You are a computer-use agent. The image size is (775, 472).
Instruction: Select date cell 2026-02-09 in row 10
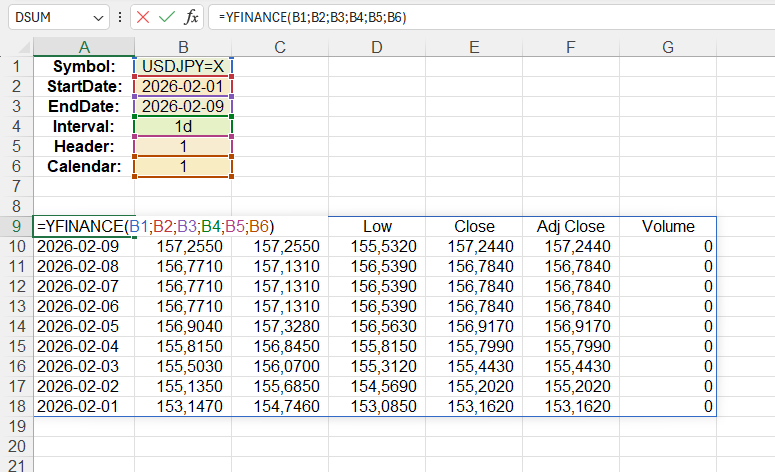click(84, 247)
